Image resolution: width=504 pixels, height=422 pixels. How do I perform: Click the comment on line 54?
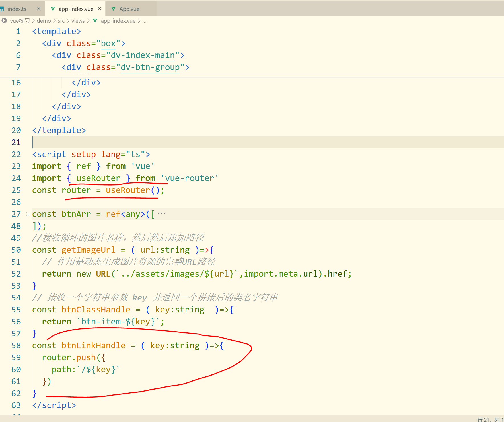pyautogui.click(x=155, y=297)
